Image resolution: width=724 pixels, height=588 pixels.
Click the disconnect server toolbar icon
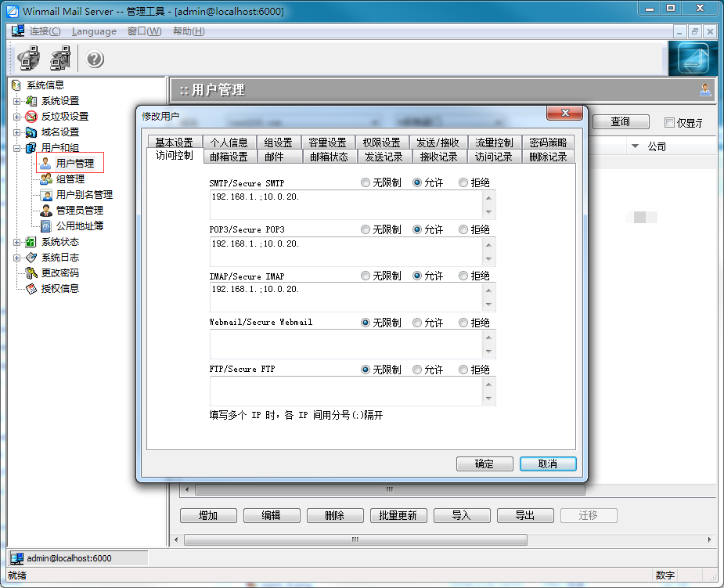point(60,59)
